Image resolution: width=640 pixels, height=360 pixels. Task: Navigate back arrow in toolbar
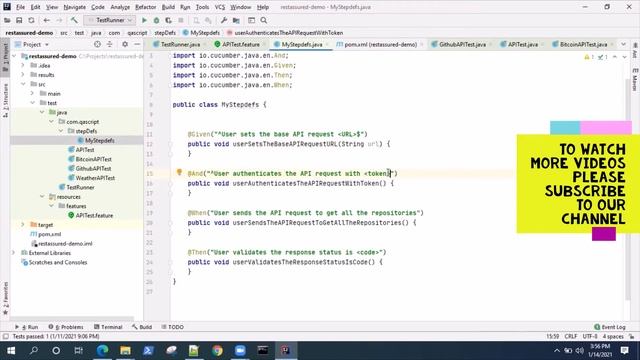point(47,20)
